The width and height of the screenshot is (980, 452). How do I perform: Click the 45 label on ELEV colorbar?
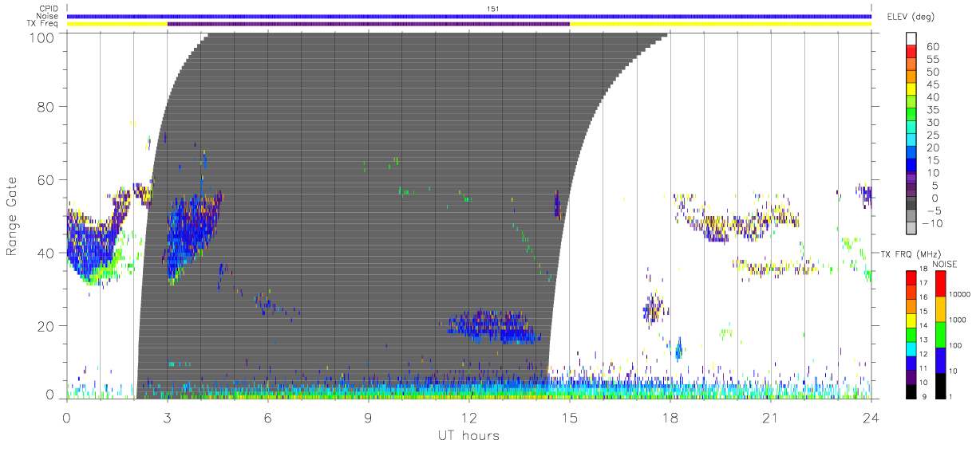[x=931, y=85]
